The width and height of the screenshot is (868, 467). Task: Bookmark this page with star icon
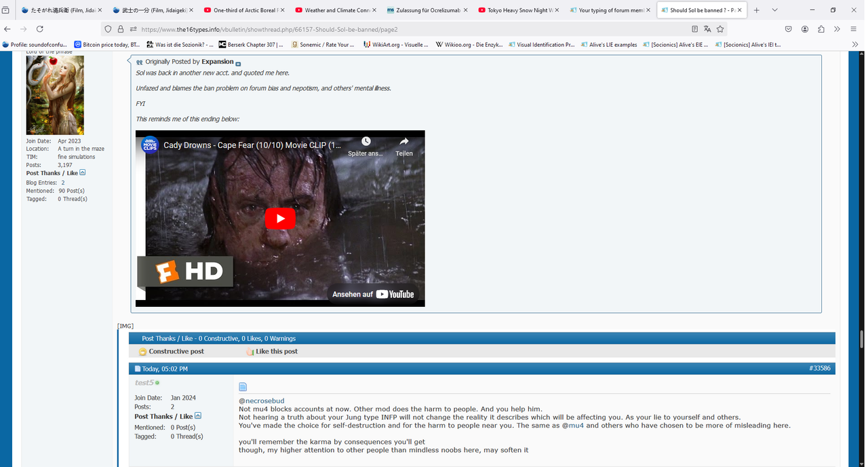(720, 29)
